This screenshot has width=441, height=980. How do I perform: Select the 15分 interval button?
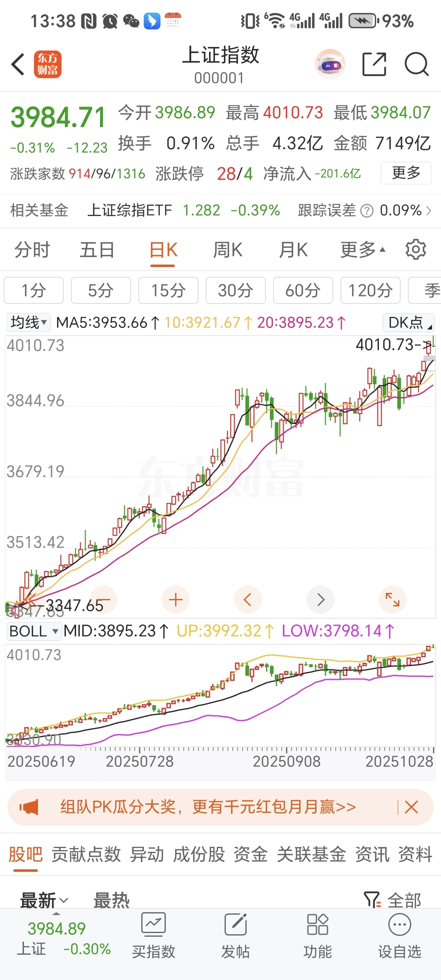pyautogui.click(x=168, y=290)
